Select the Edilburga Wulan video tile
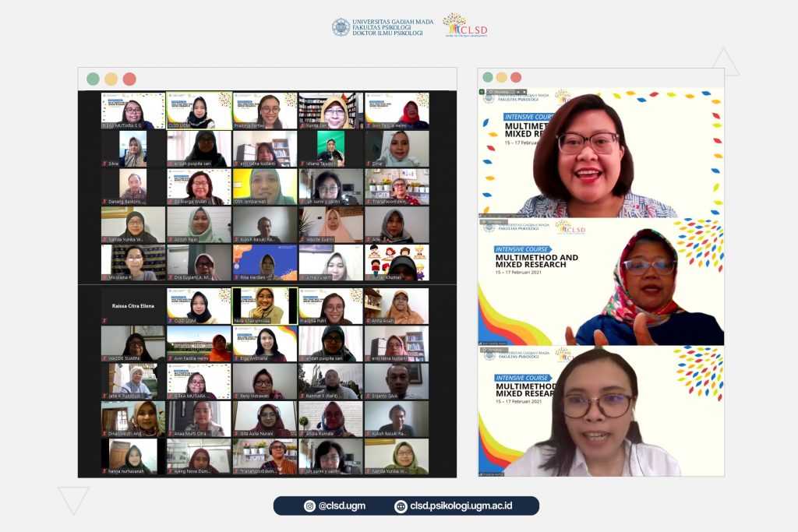This screenshot has height=532, width=798. point(199,187)
